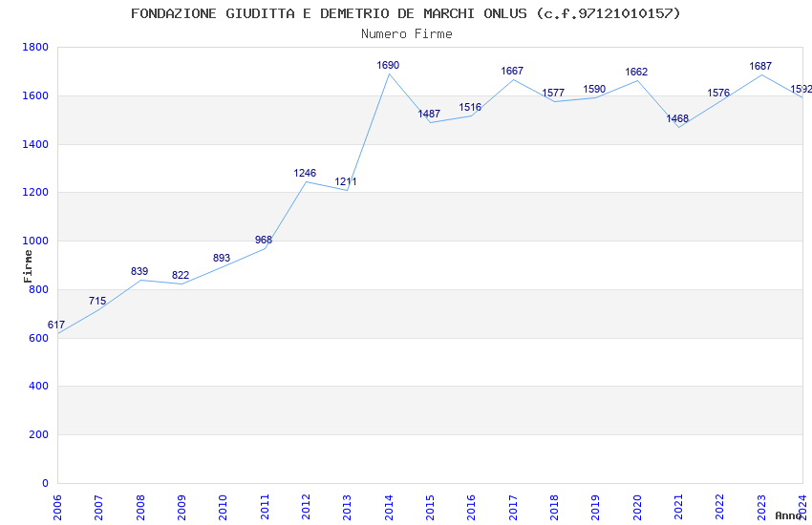Viewport: 812px width, 525px height.
Task: Click the 1000 y-axis tick label
Action: click(x=35, y=241)
